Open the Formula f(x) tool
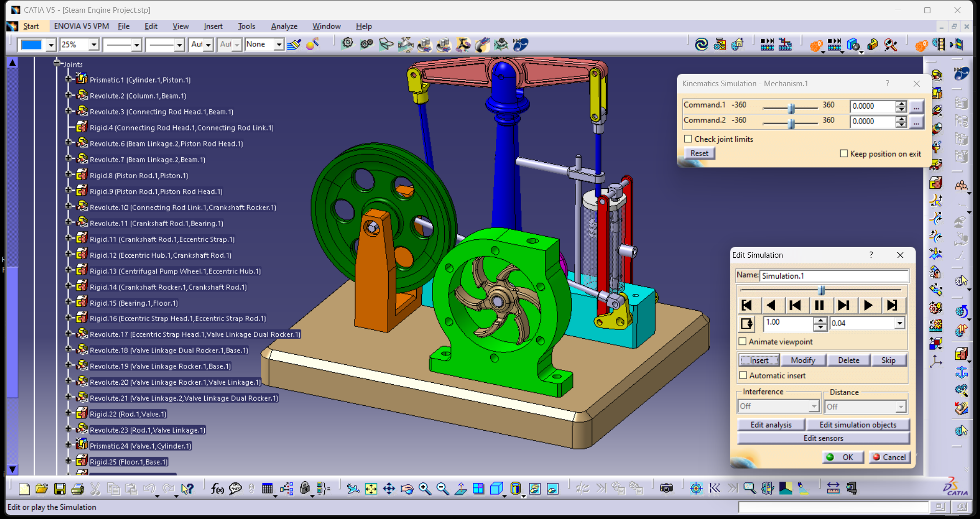Screen dimensions: 980x519 point(217,489)
